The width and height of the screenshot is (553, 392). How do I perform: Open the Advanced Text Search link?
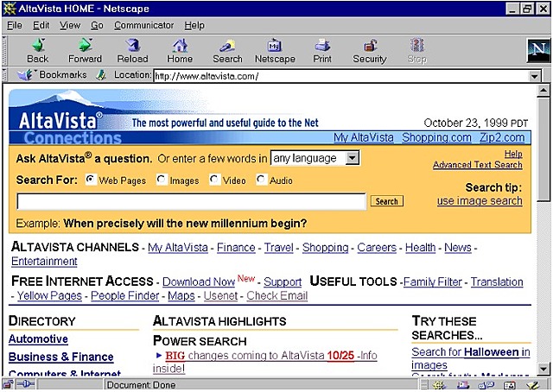point(478,165)
